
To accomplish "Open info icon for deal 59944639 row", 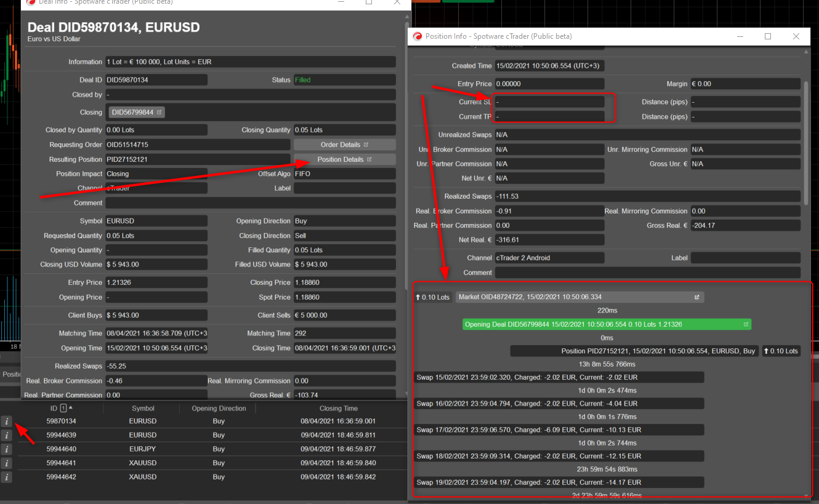I will [6, 436].
